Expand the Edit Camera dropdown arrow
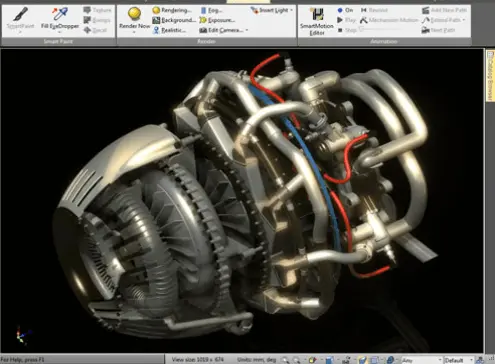The width and height of the screenshot is (495, 364). point(247,30)
